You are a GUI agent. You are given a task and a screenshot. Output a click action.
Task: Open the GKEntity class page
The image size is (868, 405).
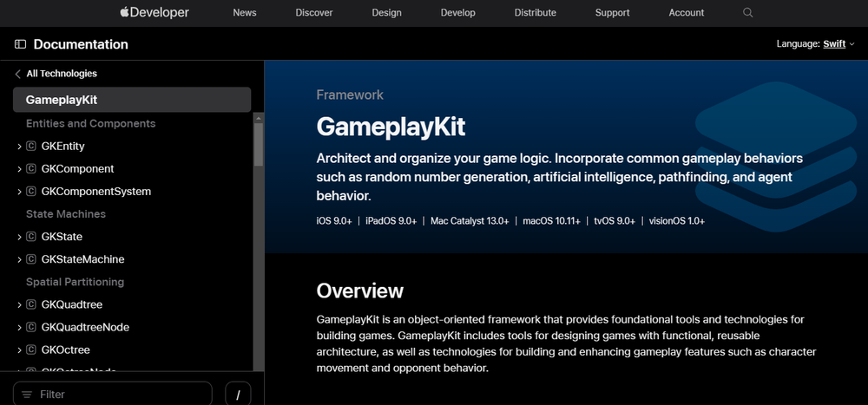coord(62,146)
